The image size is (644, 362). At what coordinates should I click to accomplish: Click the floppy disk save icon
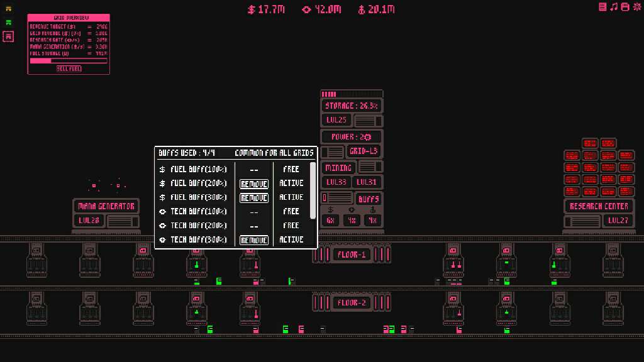pos(625,7)
